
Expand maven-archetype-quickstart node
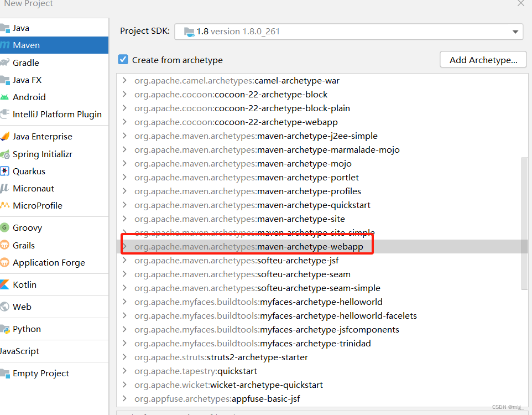tap(124, 205)
